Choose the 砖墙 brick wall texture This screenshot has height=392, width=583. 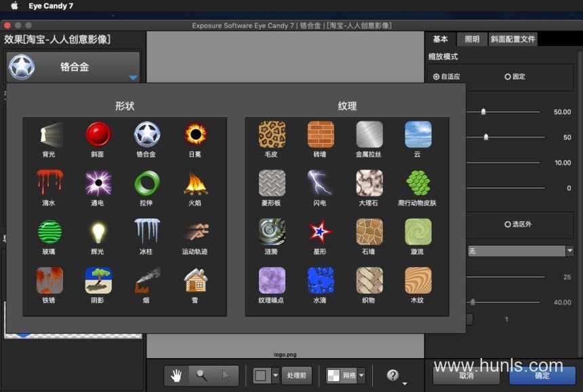click(x=321, y=135)
